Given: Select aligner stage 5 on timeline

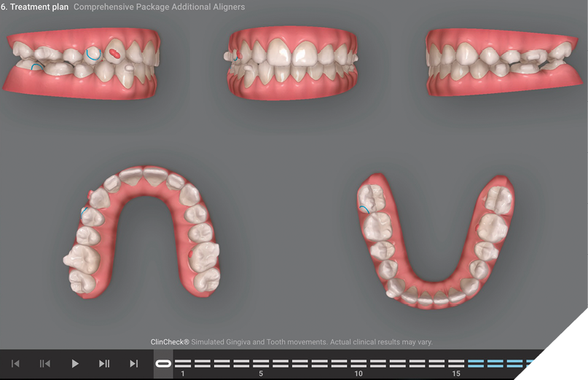Looking at the screenshot, I should coord(261,363).
